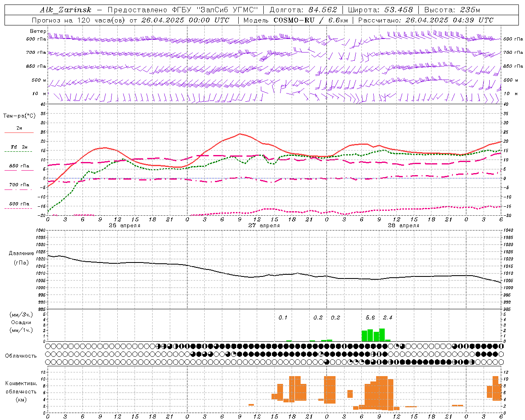Click the '27 апреля' date label
The height and width of the screenshot is (420, 525).
click(264, 226)
